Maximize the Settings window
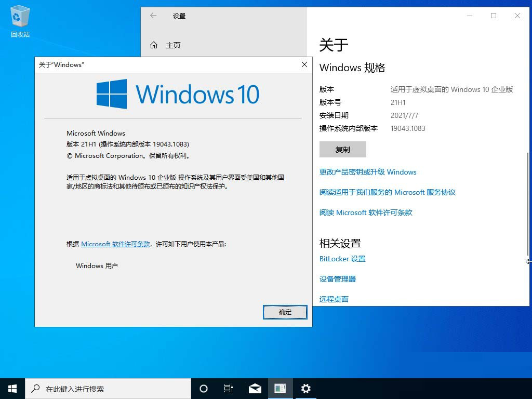The image size is (532, 399). pyautogui.click(x=494, y=16)
